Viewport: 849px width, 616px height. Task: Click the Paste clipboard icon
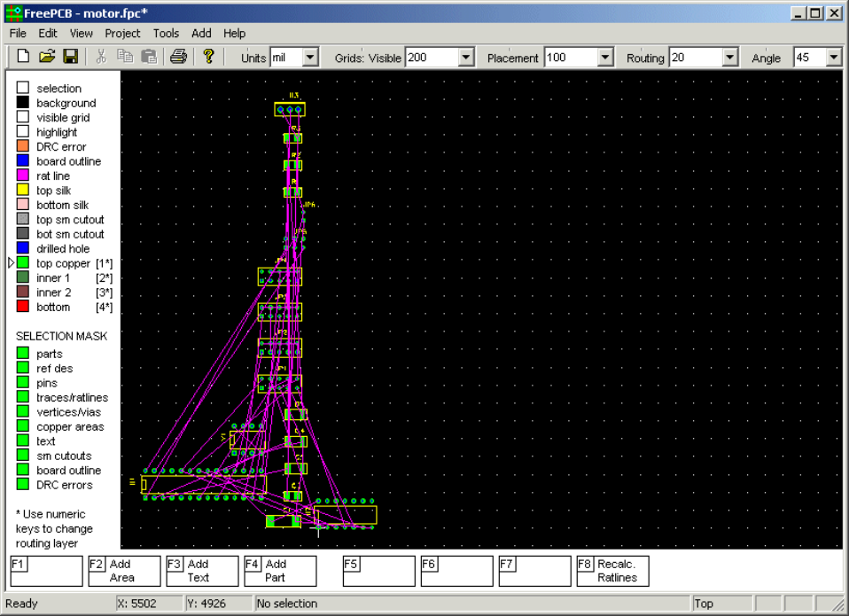pyautogui.click(x=148, y=57)
